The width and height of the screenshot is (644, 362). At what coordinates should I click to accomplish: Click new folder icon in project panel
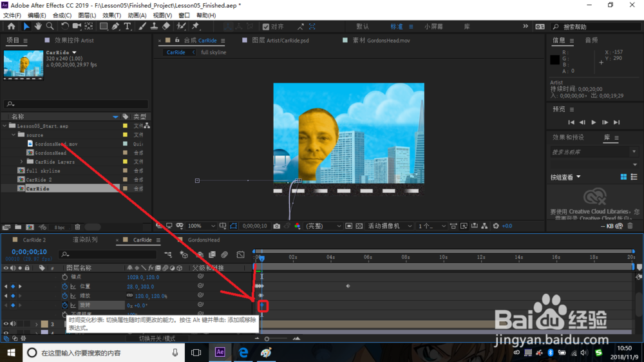coord(18,227)
